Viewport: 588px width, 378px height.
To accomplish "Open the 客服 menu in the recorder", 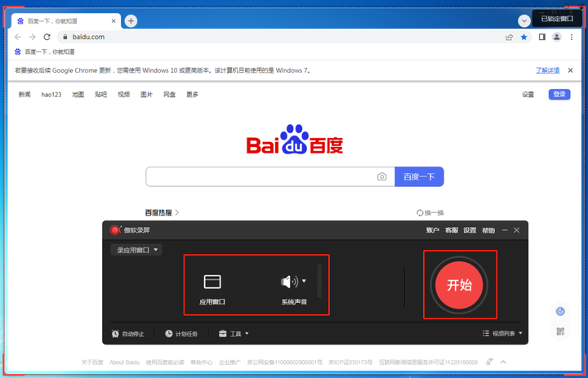I will pyautogui.click(x=452, y=230).
